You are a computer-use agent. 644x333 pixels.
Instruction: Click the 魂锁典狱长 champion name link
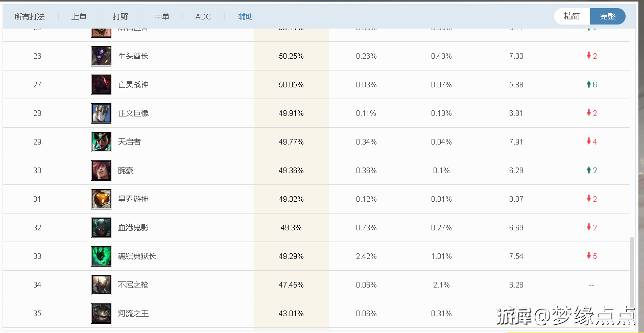click(137, 256)
